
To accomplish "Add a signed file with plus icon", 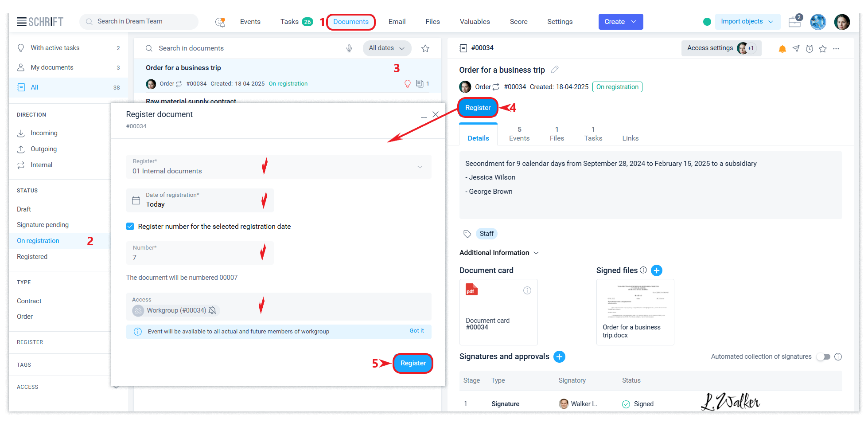I will [657, 270].
